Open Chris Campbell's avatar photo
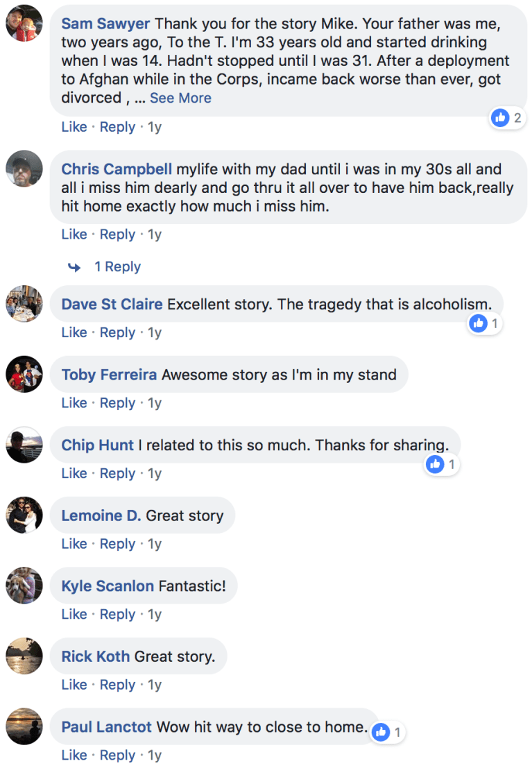Viewport: 532px width, 768px height. [x=24, y=169]
